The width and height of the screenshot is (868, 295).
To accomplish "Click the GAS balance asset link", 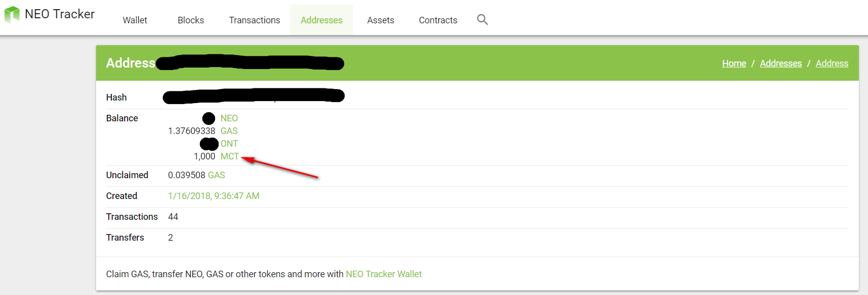I will coord(229,131).
